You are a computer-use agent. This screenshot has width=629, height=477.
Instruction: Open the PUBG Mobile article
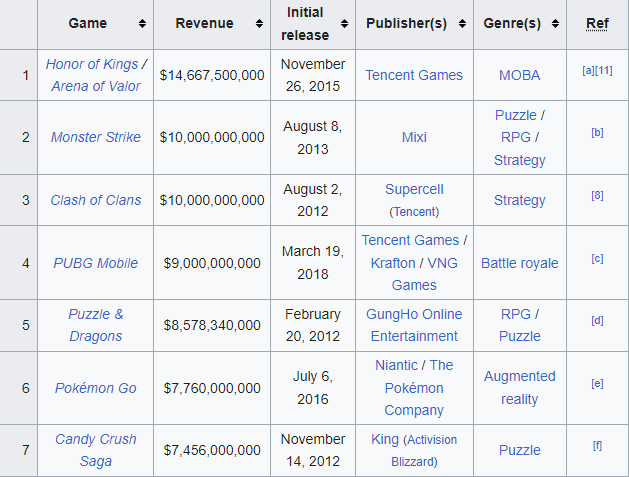[95, 263]
